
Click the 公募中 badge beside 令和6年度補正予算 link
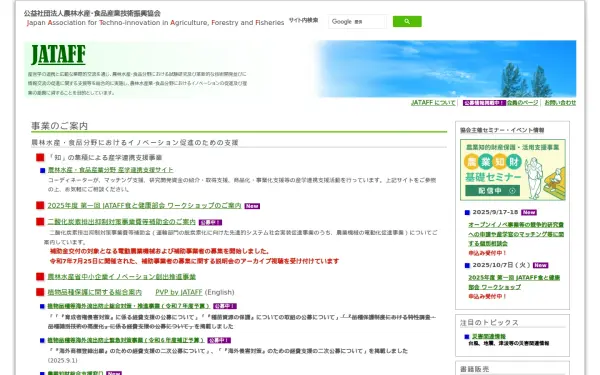click(219, 341)
